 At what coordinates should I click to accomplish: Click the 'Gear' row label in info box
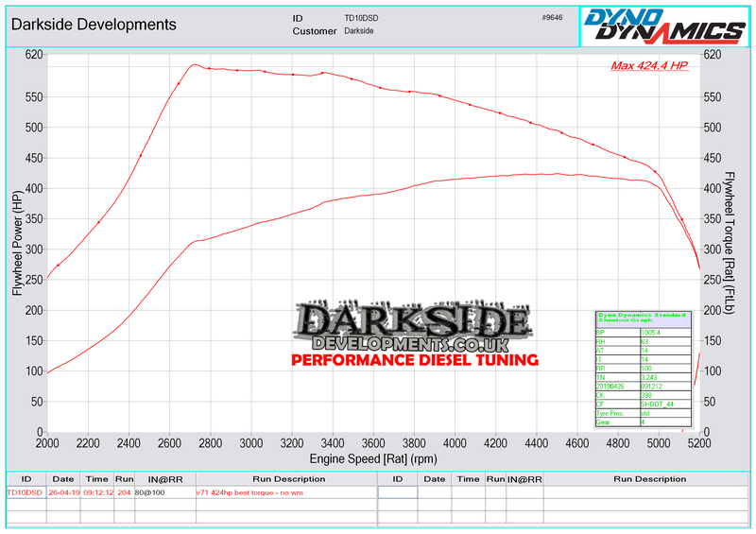[x=603, y=422]
